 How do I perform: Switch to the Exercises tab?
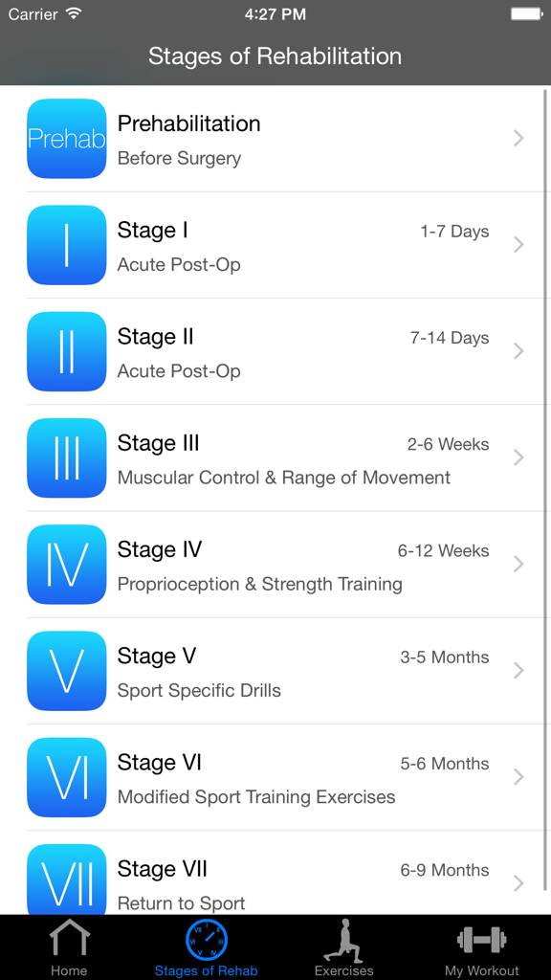pyautogui.click(x=343, y=946)
